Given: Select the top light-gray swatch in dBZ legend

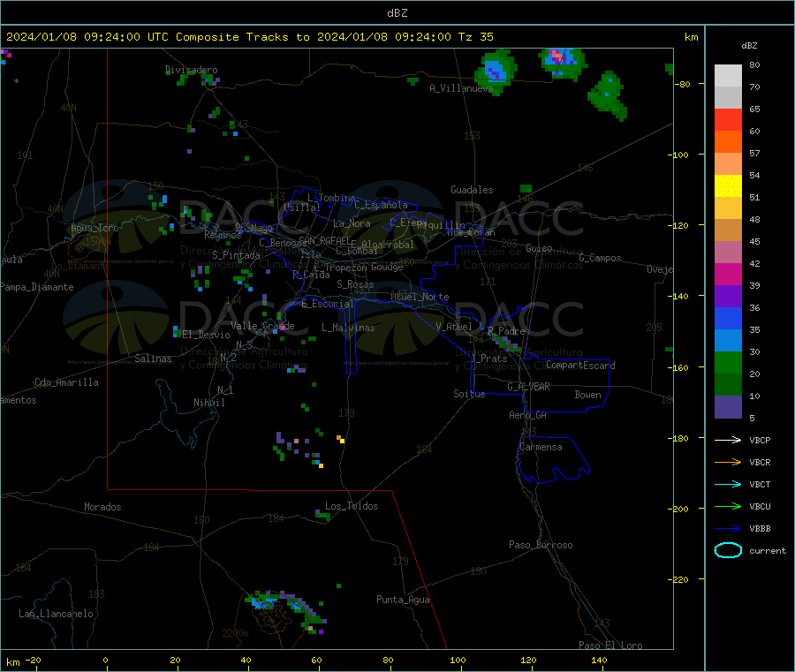Looking at the screenshot, I should pos(728,76).
